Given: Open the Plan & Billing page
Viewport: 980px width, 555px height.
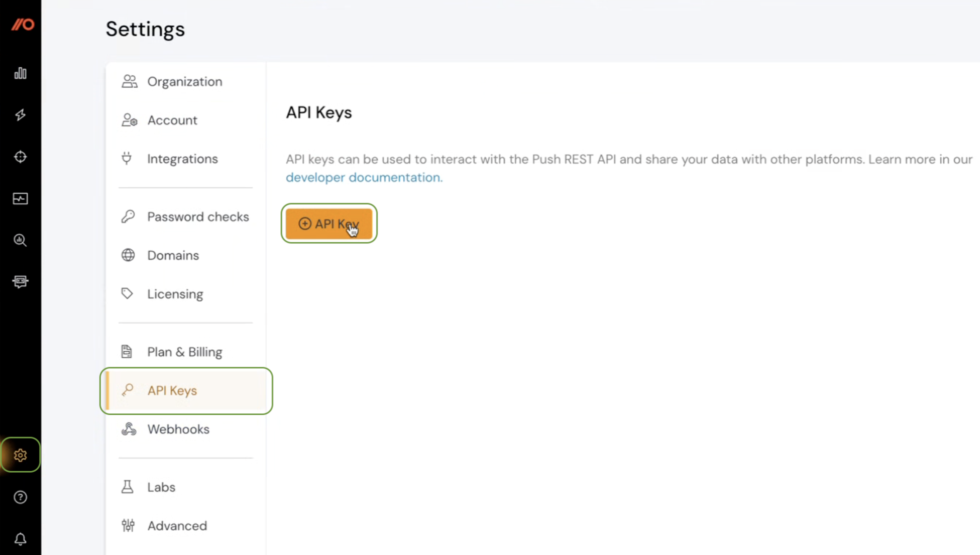Looking at the screenshot, I should click(184, 352).
